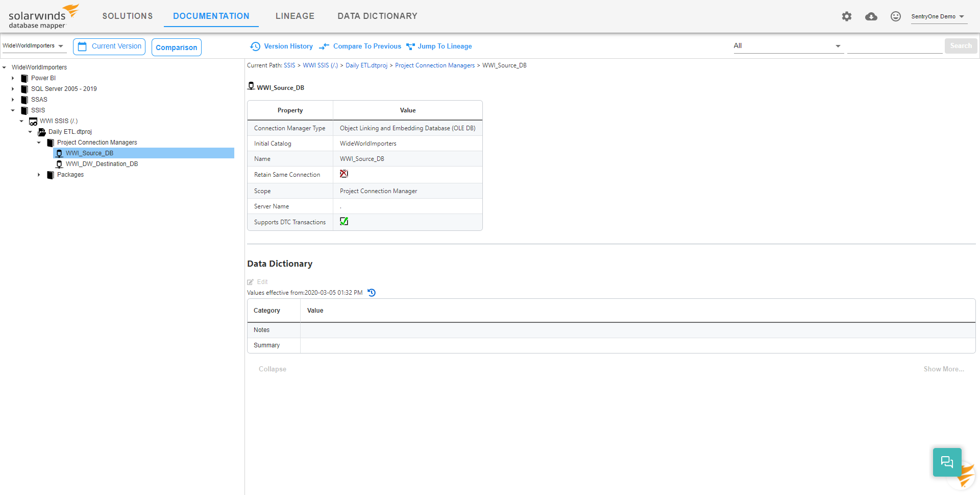980x495 pixels.
Task: Click the Jump To Lineage diagram icon
Action: (x=410, y=46)
